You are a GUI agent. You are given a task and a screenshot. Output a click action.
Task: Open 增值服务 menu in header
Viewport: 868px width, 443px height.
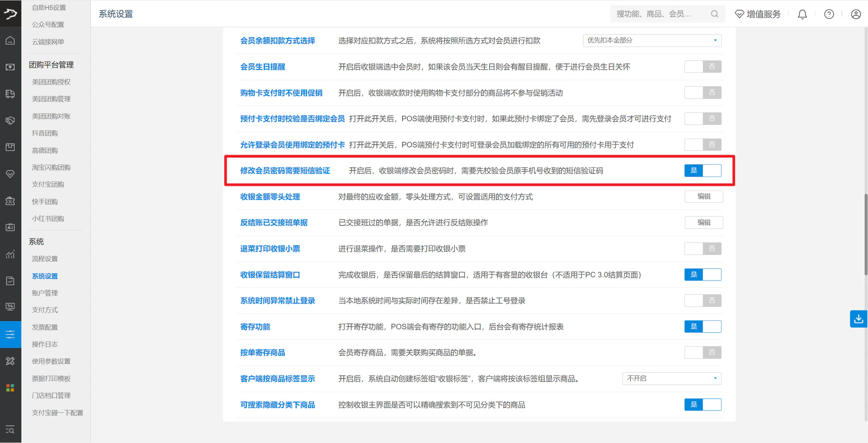coord(758,14)
